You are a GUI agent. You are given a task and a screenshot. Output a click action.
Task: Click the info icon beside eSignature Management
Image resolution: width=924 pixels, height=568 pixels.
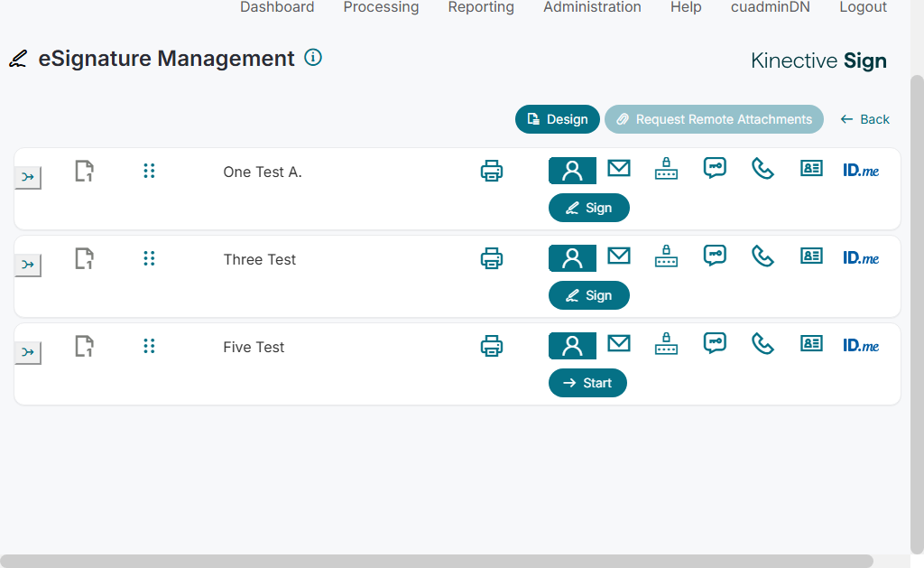(x=313, y=58)
